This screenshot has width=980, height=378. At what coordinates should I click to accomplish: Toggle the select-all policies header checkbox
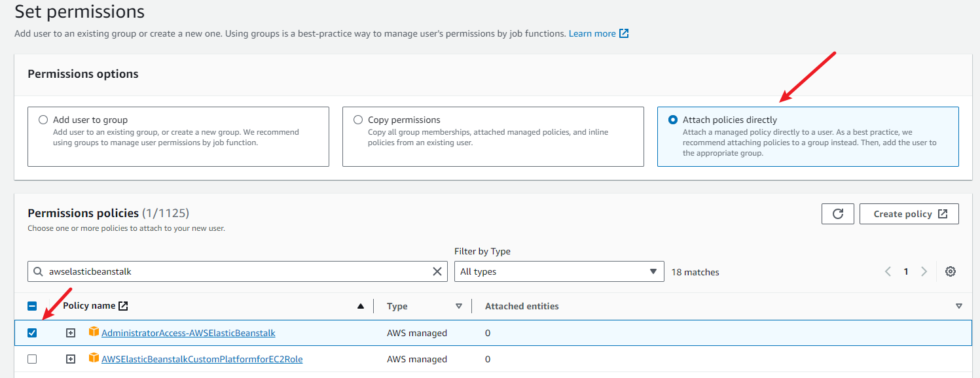[32, 306]
